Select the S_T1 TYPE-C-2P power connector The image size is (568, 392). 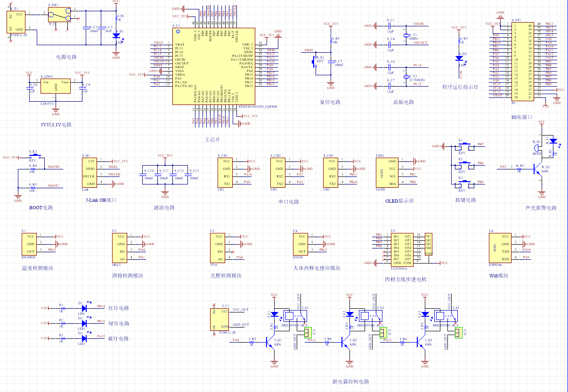pos(16,22)
